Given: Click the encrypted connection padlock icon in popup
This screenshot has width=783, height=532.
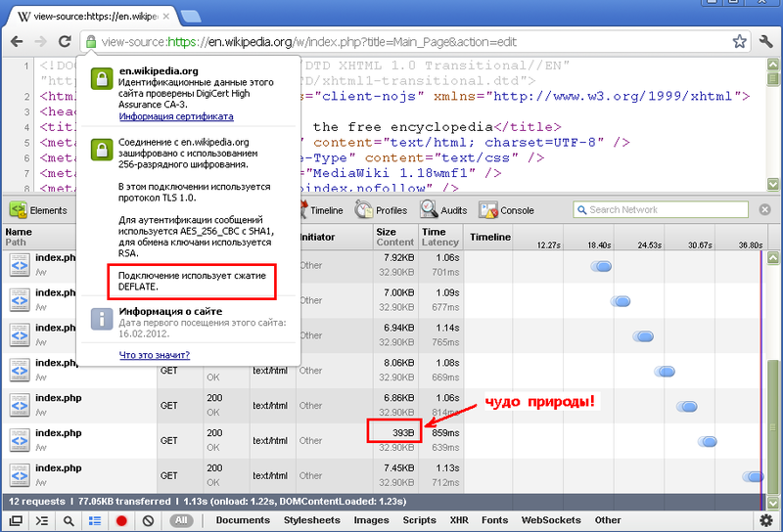Looking at the screenshot, I should click(x=102, y=150).
